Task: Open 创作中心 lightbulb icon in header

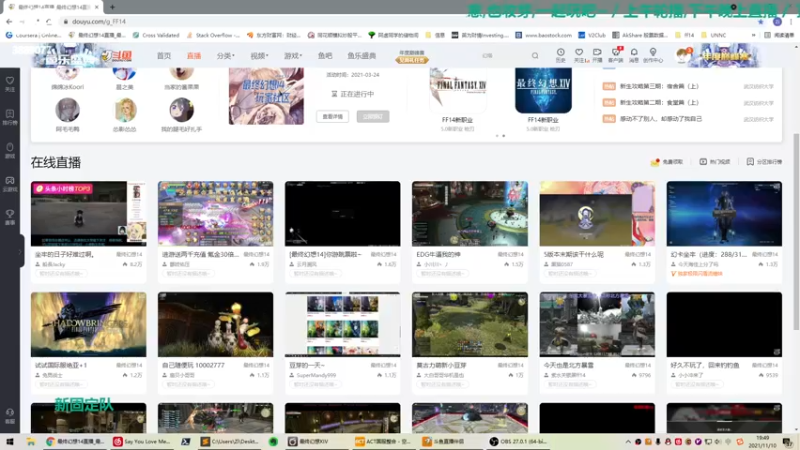Action: [x=653, y=55]
